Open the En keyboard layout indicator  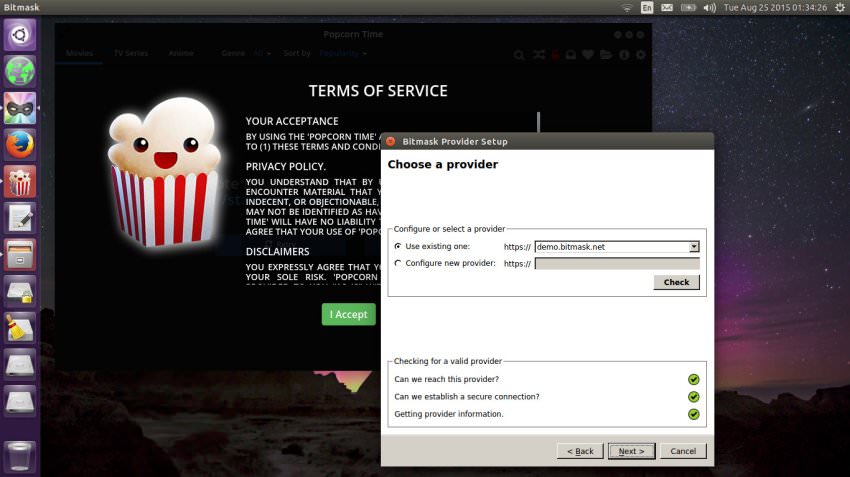point(647,7)
